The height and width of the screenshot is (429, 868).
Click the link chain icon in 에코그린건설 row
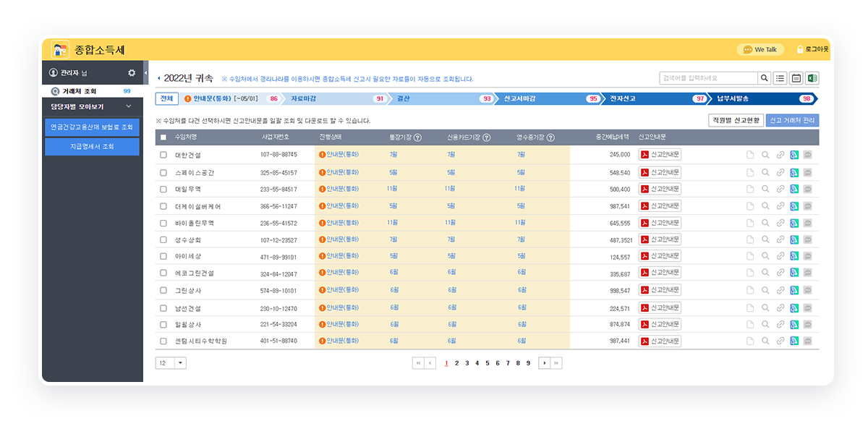coord(780,273)
